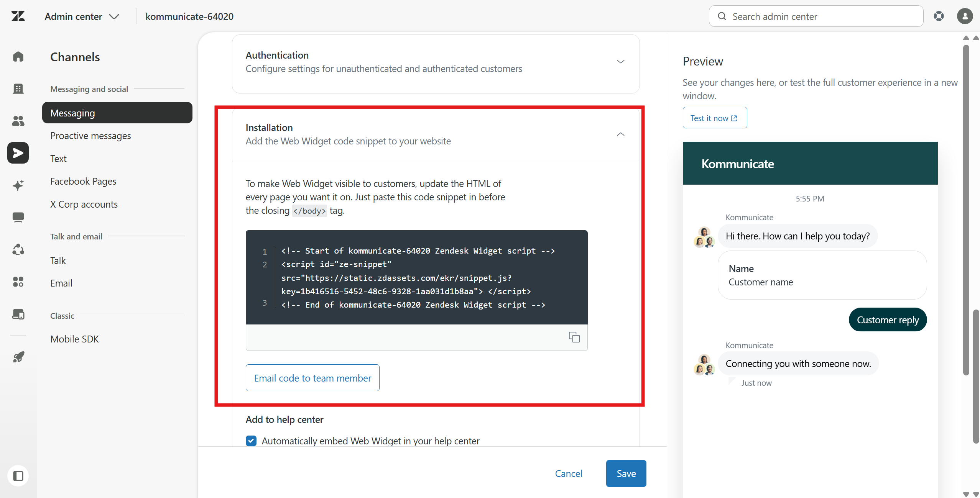Click the rocket icon in sidebar
This screenshot has height=498, width=980.
(x=18, y=357)
